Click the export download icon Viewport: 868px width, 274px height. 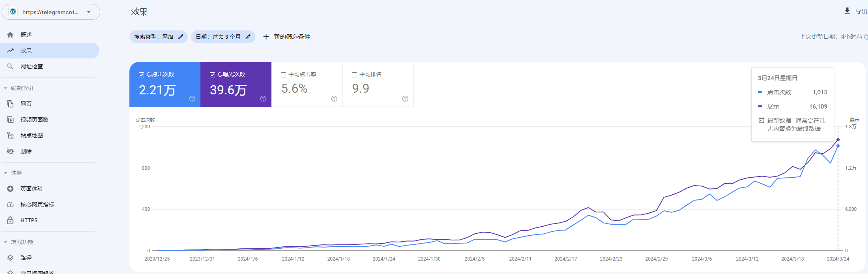coord(847,11)
